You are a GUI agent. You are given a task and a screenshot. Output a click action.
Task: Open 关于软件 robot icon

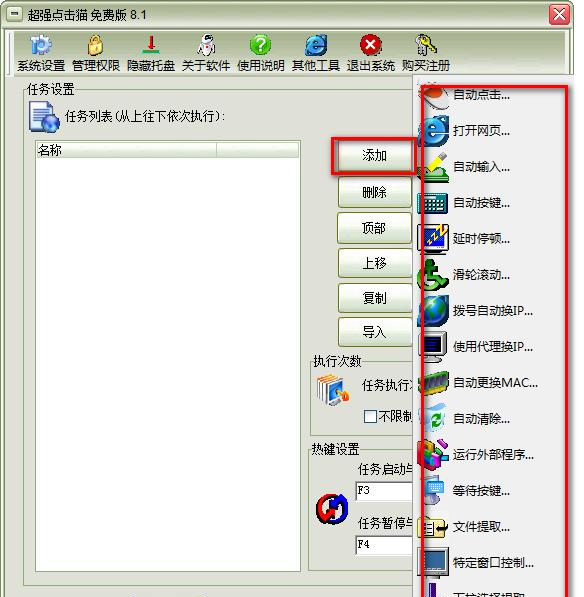206,45
